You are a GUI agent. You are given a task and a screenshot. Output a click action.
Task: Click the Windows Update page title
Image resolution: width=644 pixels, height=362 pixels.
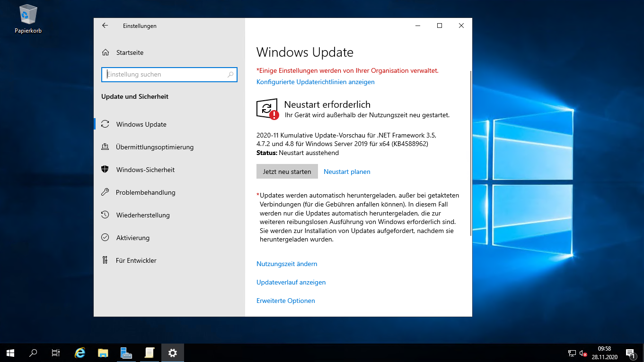point(305,52)
